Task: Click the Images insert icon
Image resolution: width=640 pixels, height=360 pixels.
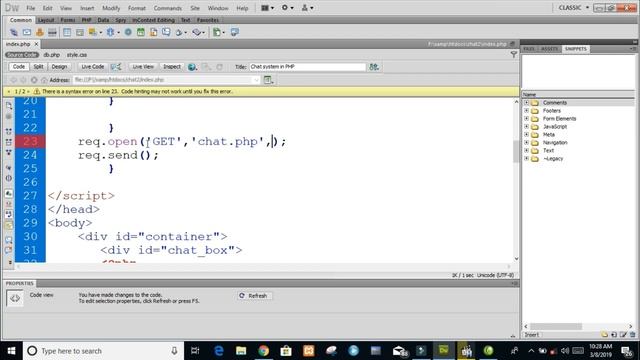Action: click(x=93, y=32)
